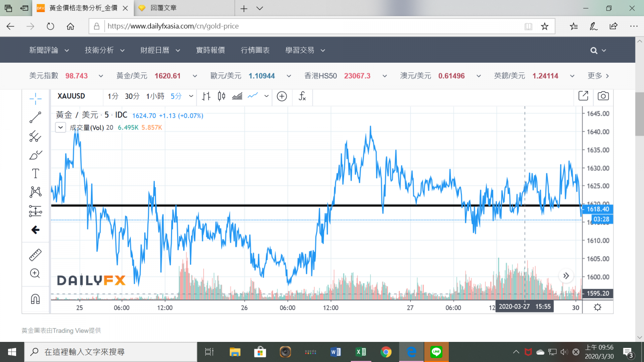Expand the 香港HS50 quote dropdown
644x362 pixels.
[384, 76]
